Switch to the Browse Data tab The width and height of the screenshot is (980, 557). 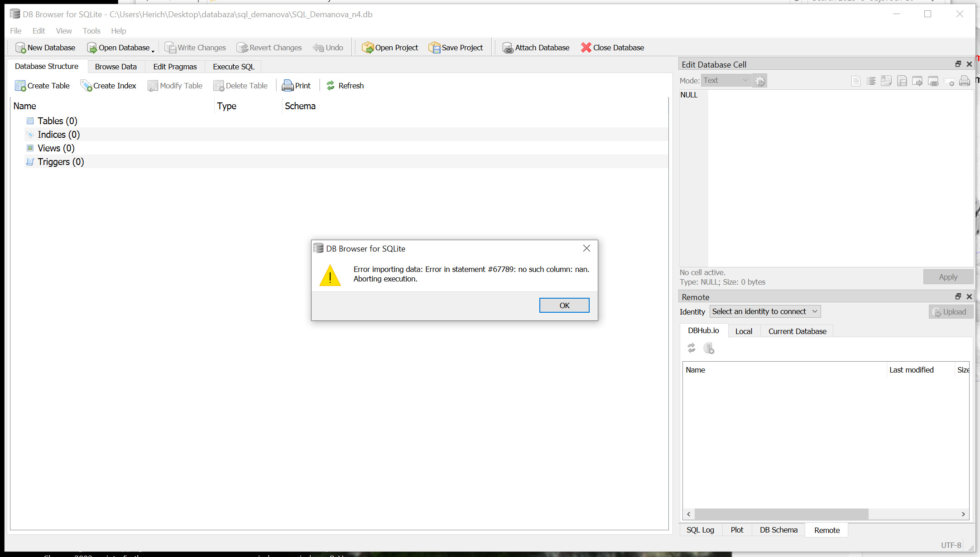(x=116, y=67)
